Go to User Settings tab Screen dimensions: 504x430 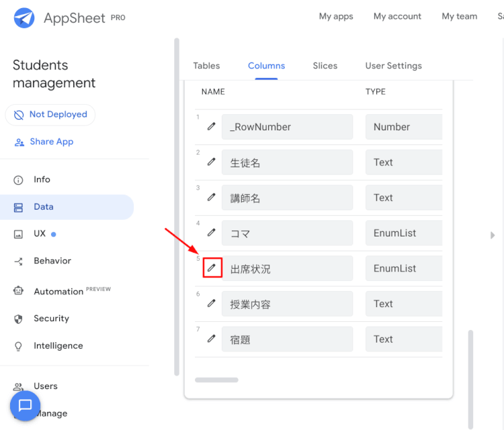393,66
